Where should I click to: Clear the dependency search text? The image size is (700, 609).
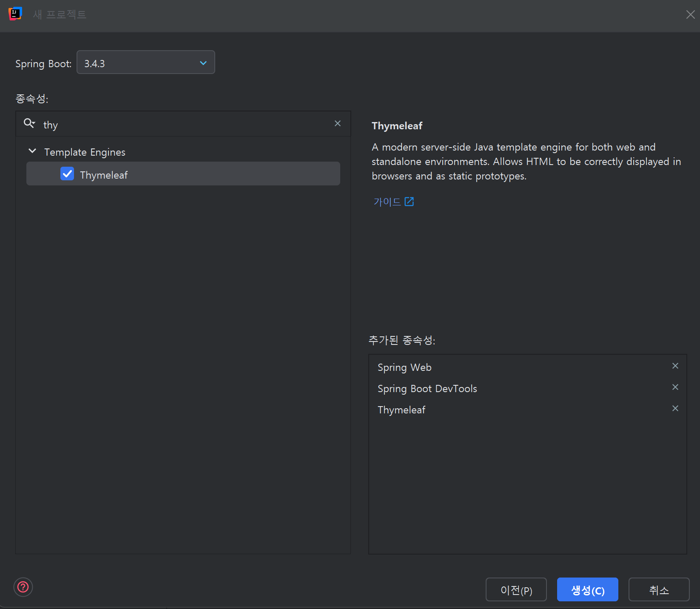tap(338, 123)
